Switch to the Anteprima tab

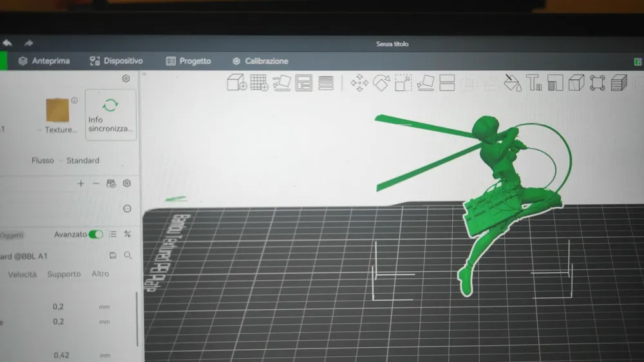tap(44, 61)
